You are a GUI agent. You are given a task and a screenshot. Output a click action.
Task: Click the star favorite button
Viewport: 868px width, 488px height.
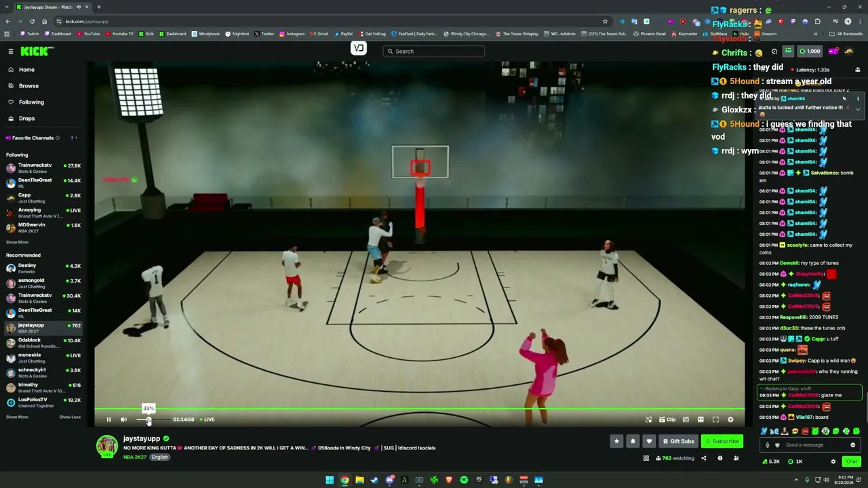coord(616,441)
